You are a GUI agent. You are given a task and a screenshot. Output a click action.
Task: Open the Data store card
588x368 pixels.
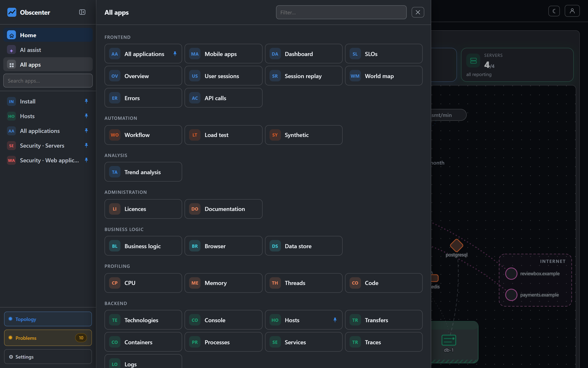304,246
